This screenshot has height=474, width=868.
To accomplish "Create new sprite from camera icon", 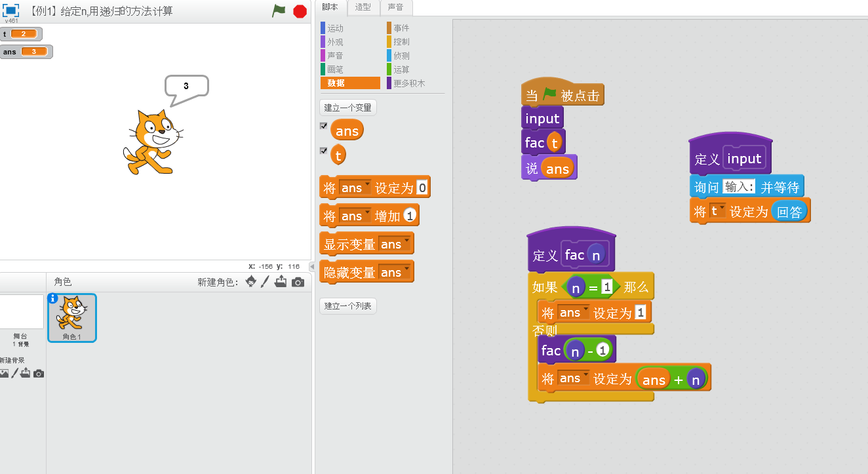I will click(298, 282).
